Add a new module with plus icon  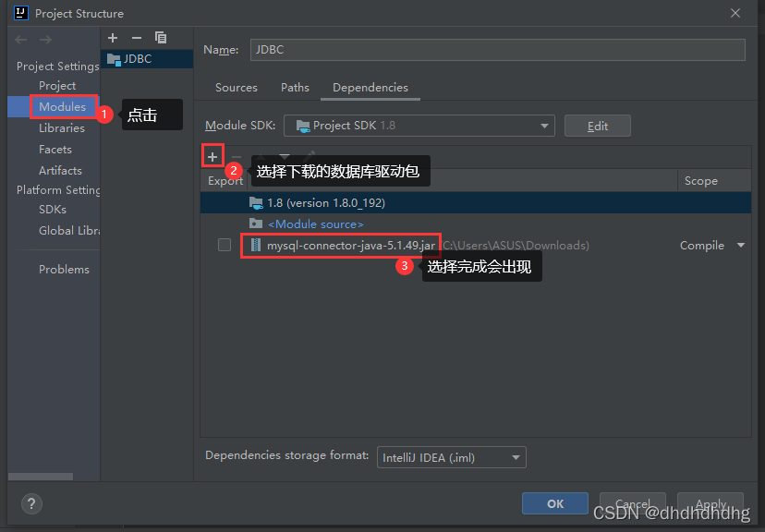(x=113, y=38)
